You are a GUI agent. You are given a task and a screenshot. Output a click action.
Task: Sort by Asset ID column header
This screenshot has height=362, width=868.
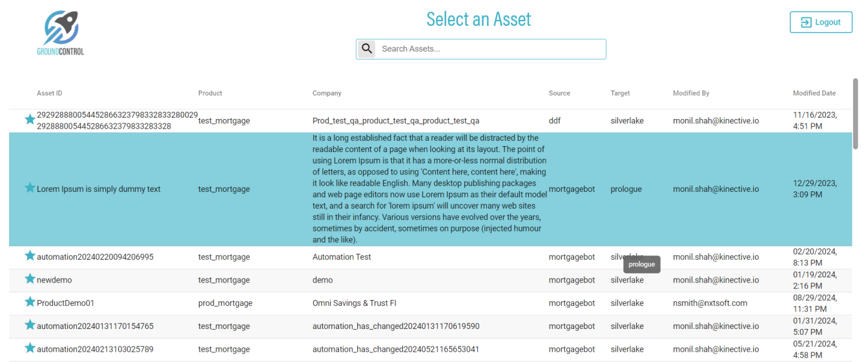point(50,93)
